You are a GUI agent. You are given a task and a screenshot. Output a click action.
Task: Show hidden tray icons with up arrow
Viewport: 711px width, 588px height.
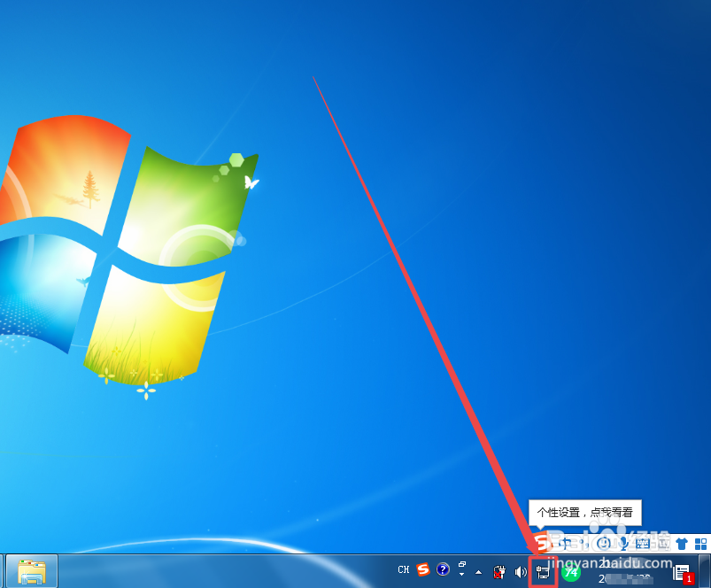pos(478,573)
